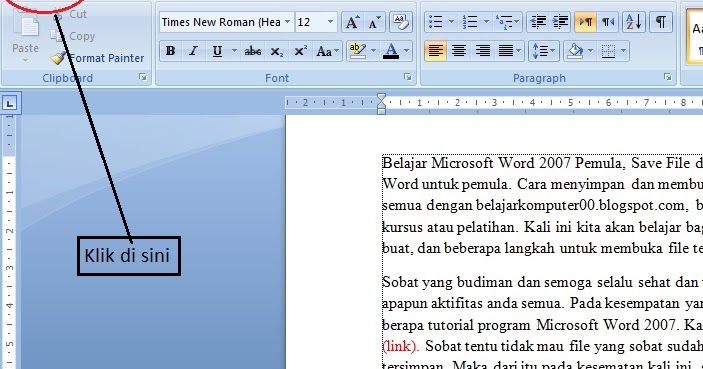Click the indent marker on horizontal ruler
Image resolution: width=703 pixels, height=369 pixels.
(381, 104)
